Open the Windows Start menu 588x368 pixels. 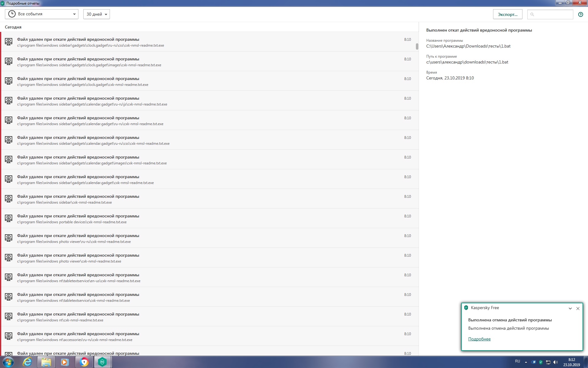tap(8, 362)
